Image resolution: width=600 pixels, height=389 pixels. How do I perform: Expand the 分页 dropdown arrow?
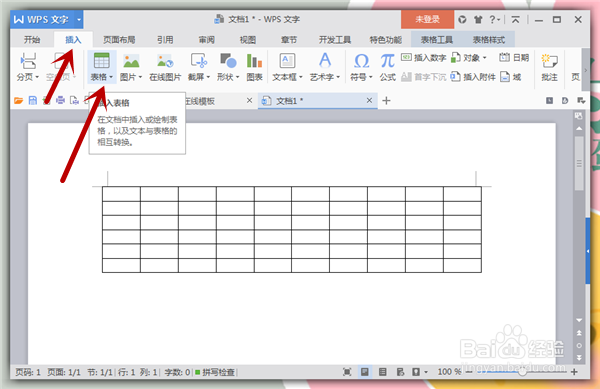tap(37, 78)
